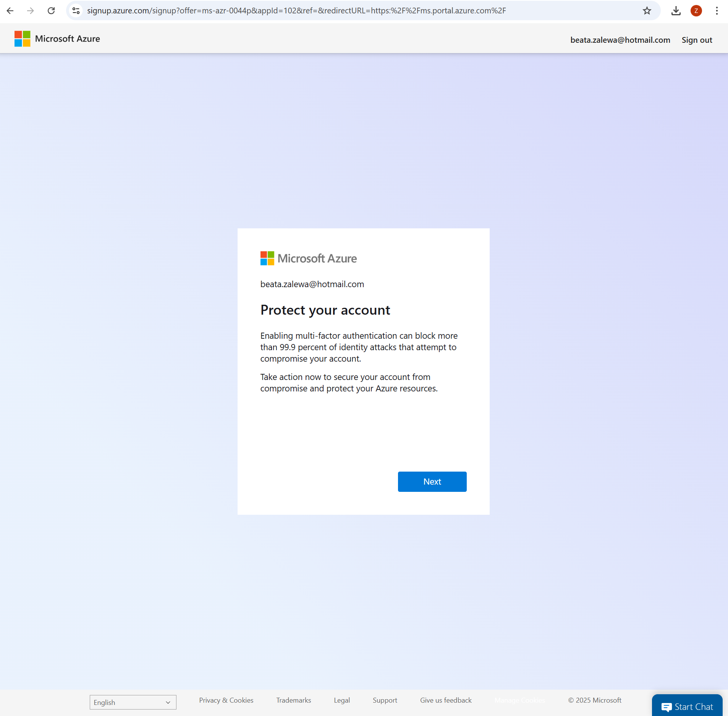Open site information icon in address bar
This screenshot has width=728, height=716.
coord(76,11)
